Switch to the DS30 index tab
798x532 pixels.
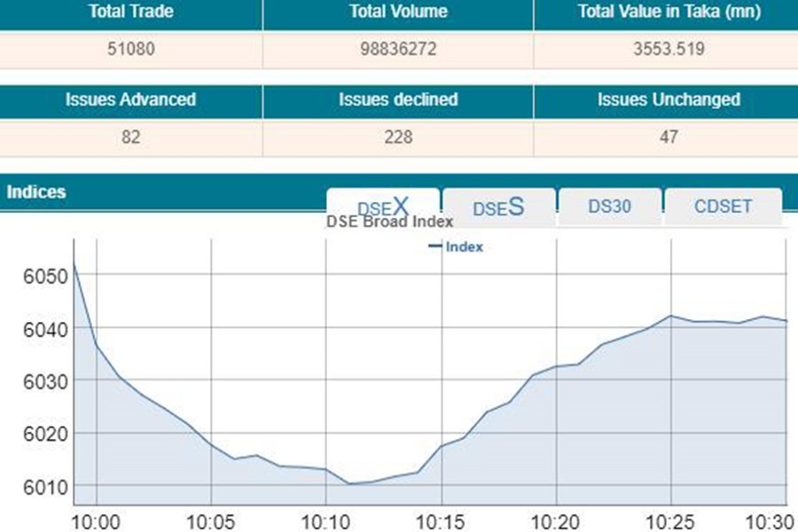[x=607, y=206]
